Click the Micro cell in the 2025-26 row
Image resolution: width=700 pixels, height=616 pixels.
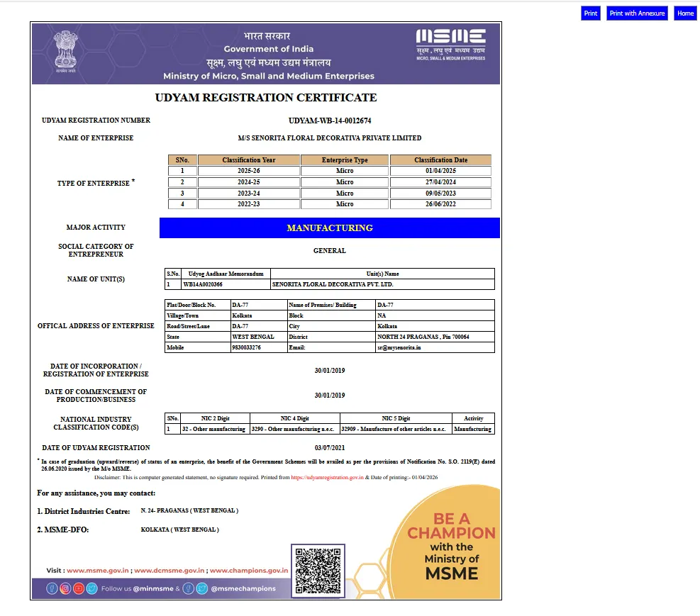pyautogui.click(x=345, y=171)
